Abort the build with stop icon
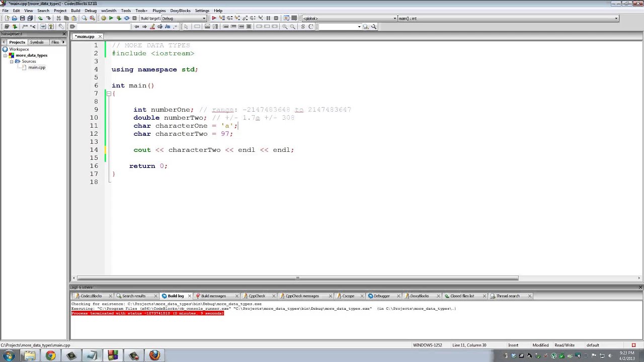 pyautogui.click(x=134, y=18)
